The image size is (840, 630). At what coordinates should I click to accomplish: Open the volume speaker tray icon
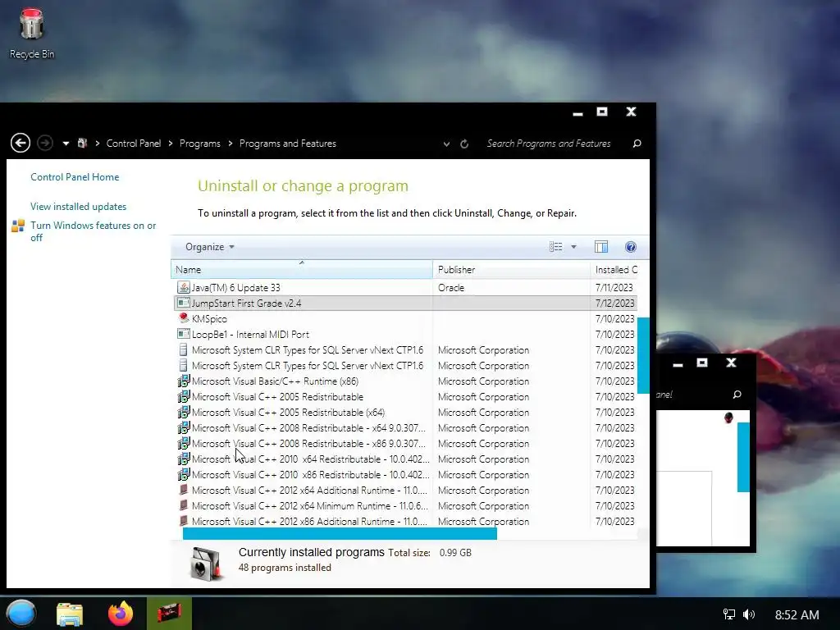[x=749, y=614]
